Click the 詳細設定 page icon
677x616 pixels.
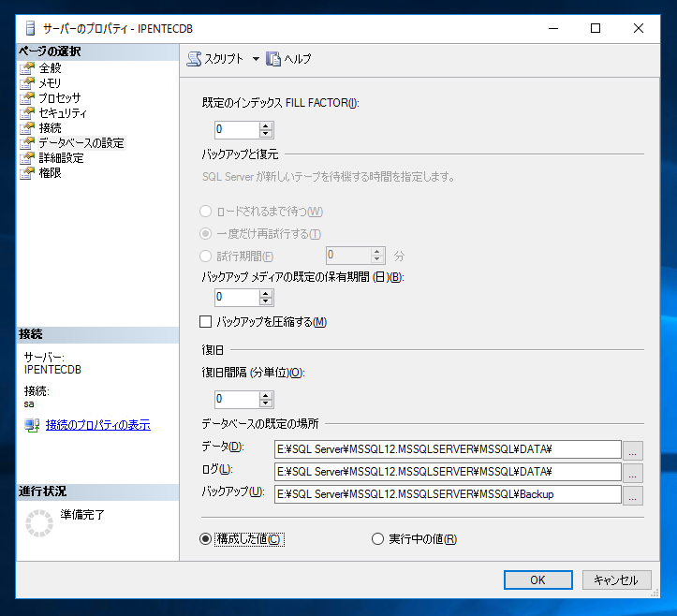27,158
